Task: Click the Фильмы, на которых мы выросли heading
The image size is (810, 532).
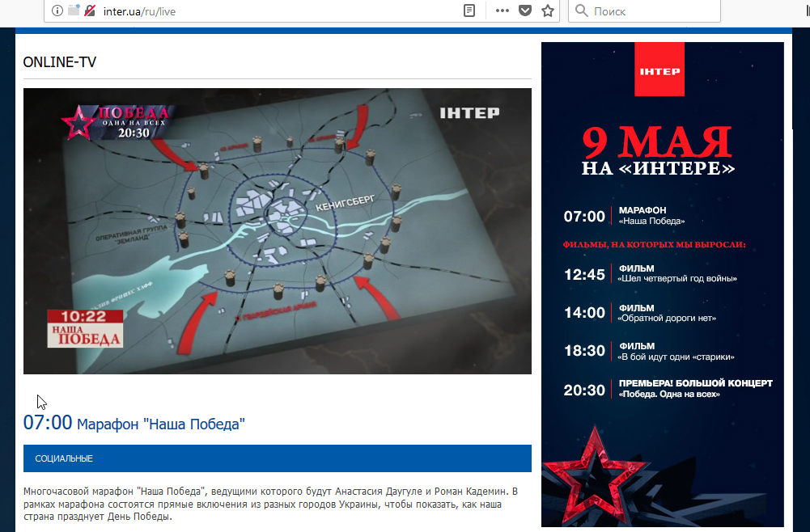Action: [654, 245]
